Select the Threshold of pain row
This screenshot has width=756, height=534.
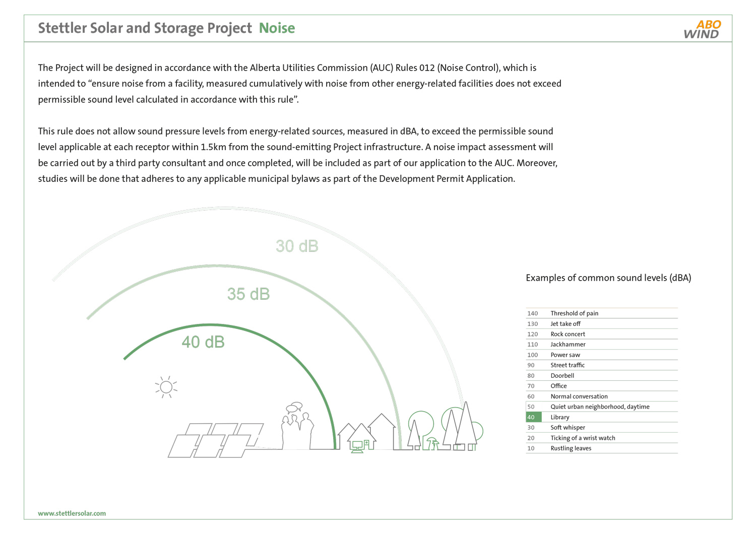point(601,313)
